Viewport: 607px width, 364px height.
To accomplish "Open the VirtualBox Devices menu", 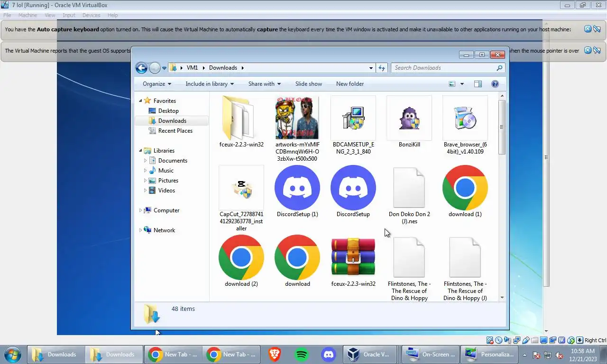I will (92, 15).
